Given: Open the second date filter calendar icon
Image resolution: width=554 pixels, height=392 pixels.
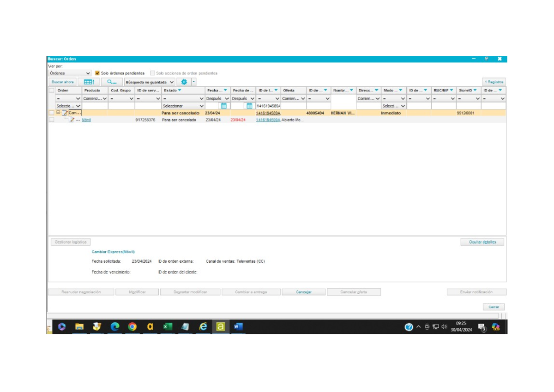Looking at the screenshot, I should tap(249, 106).
